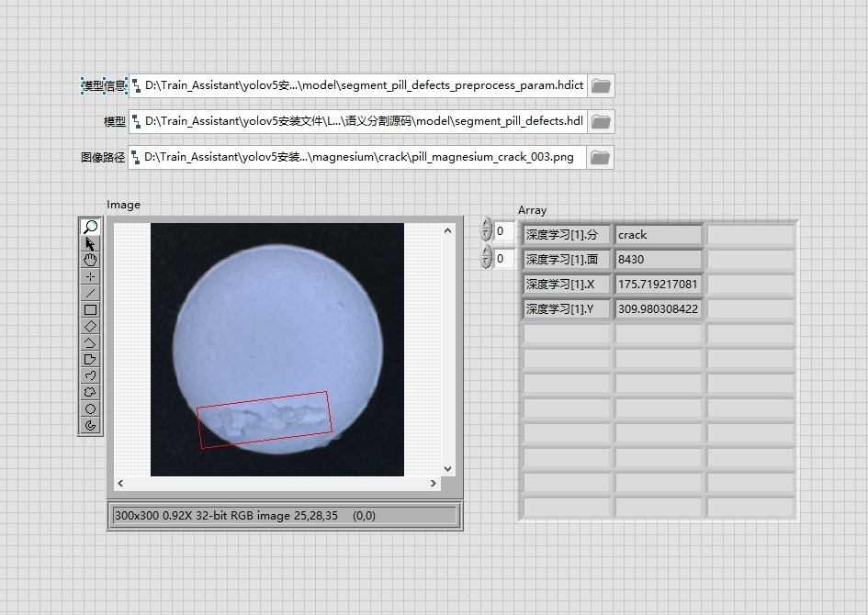
Task: Select the Annulus ROI tool
Action: [90, 425]
